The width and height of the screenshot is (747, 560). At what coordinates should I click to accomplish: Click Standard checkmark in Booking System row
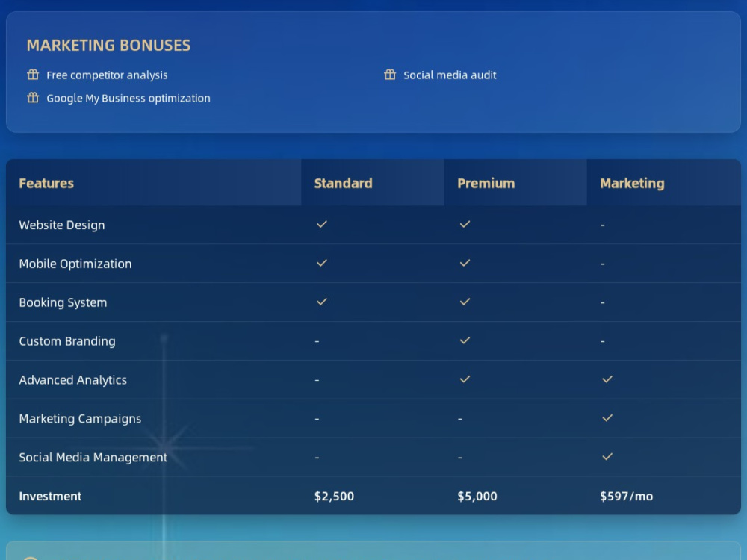(322, 302)
